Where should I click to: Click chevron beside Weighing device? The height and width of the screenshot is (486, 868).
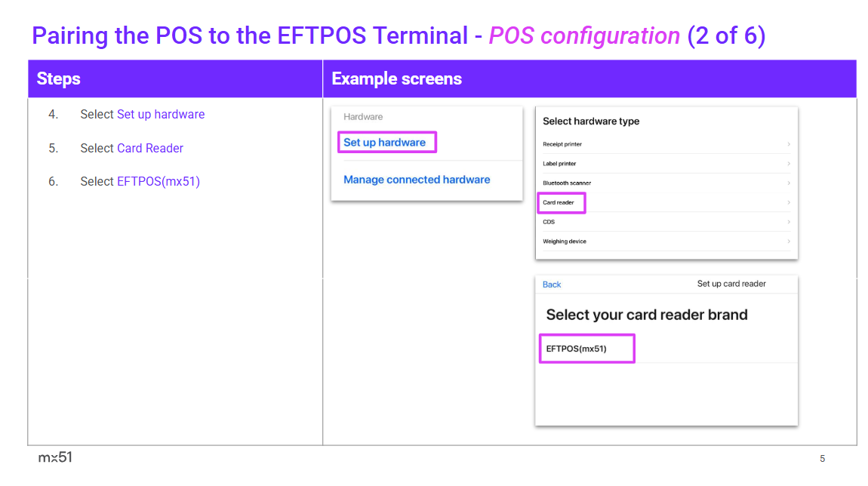(x=789, y=241)
